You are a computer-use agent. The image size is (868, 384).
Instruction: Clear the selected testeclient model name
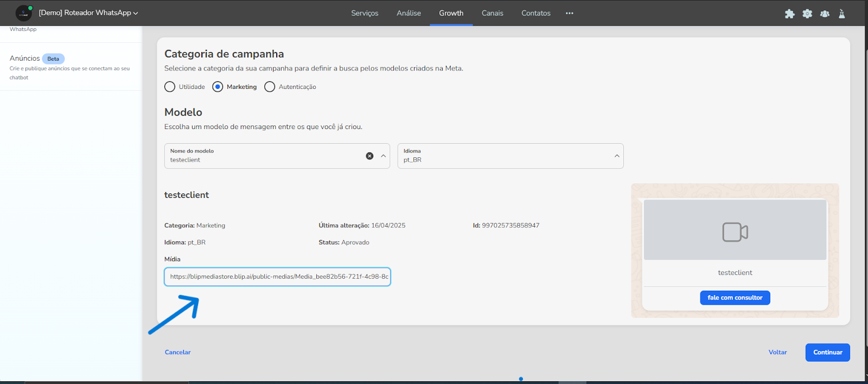click(x=369, y=156)
